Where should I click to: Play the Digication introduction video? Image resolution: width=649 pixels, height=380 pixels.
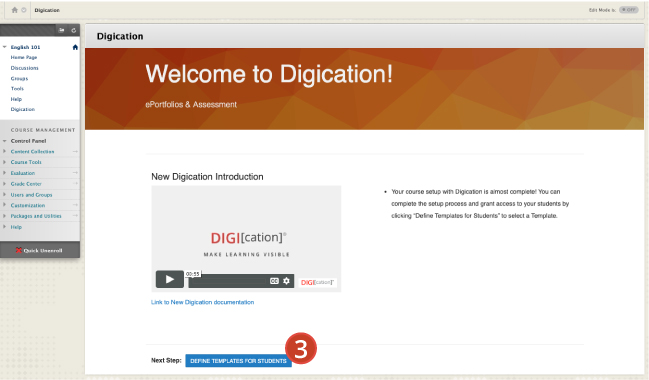(170, 279)
